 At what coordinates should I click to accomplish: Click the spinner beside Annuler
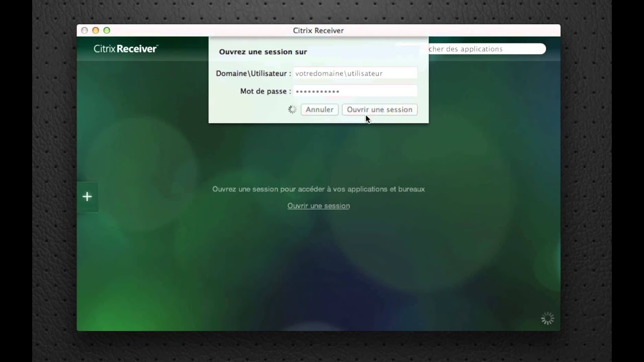(x=292, y=110)
